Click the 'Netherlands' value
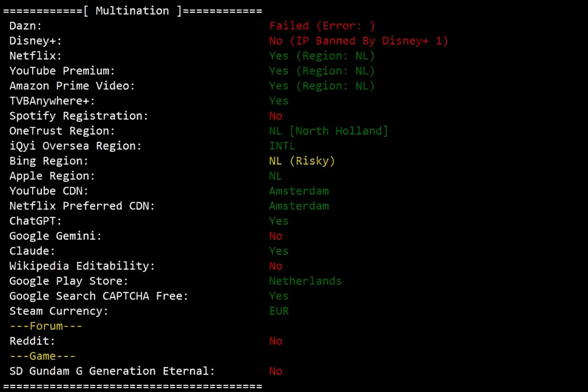588x392 pixels. [x=305, y=282]
